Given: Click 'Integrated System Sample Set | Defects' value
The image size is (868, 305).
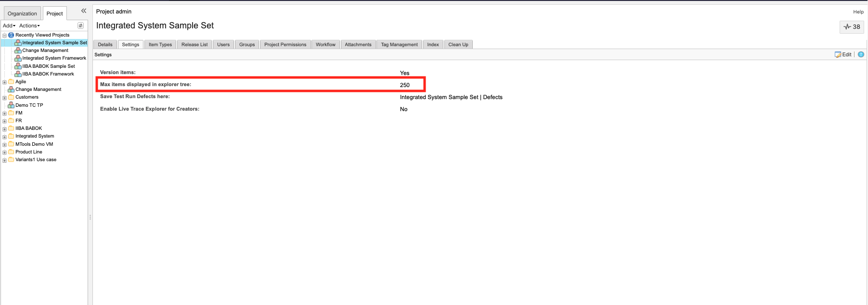Looking at the screenshot, I should click(451, 97).
